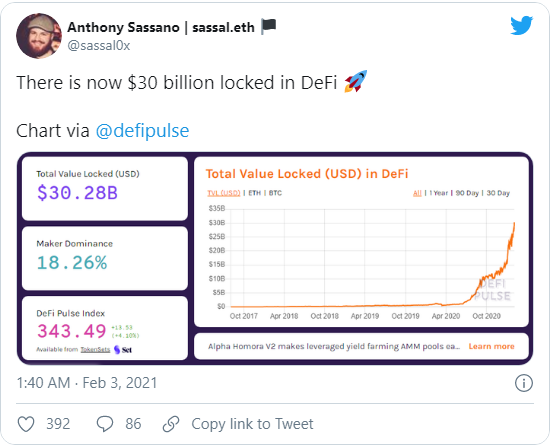Viewport: 551px width, 446px height.
Task: Click the Set logo icon
Action: tap(123, 350)
